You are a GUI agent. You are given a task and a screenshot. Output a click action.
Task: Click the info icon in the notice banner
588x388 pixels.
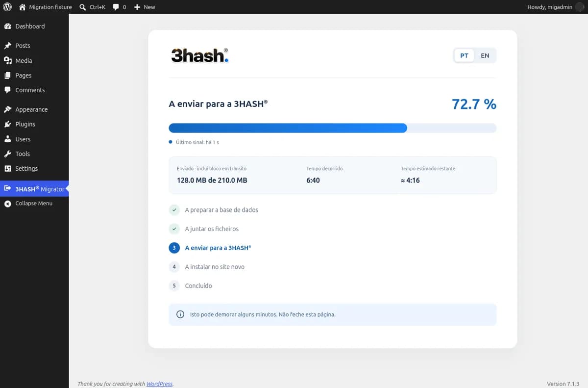point(180,314)
